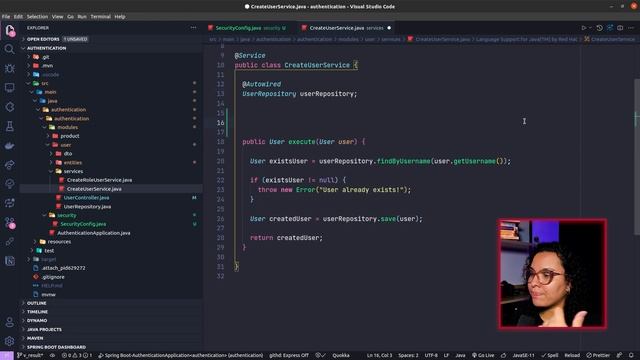Viewport: 640px width, 360px height.
Task: Open the .gitignore file
Action: click(53, 277)
